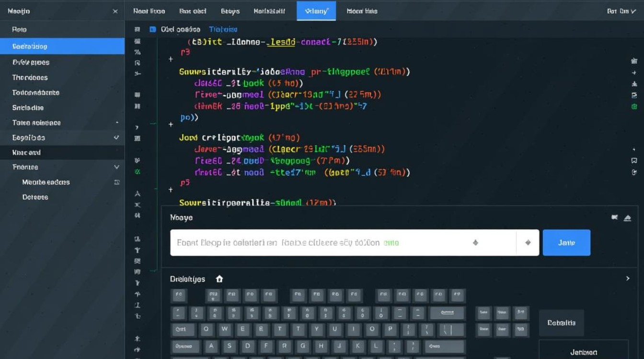Viewport: 644px width, 359px height.
Task: Click into the white text input field
Action: tap(316, 243)
